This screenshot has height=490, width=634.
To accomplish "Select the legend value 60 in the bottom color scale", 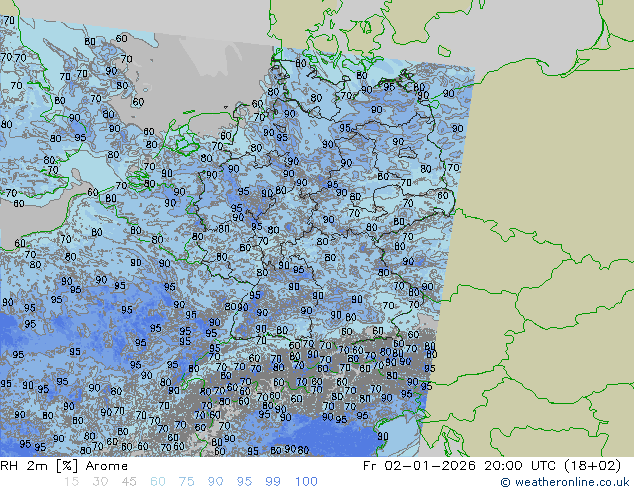I will click(x=158, y=482).
